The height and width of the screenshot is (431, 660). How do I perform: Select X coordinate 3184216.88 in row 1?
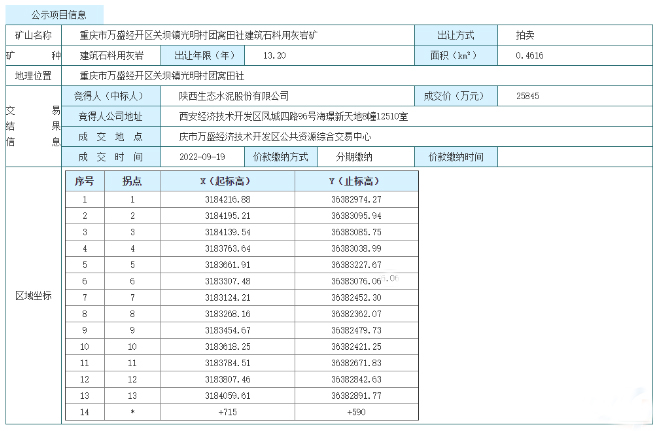pyautogui.click(x=227, y=199)
